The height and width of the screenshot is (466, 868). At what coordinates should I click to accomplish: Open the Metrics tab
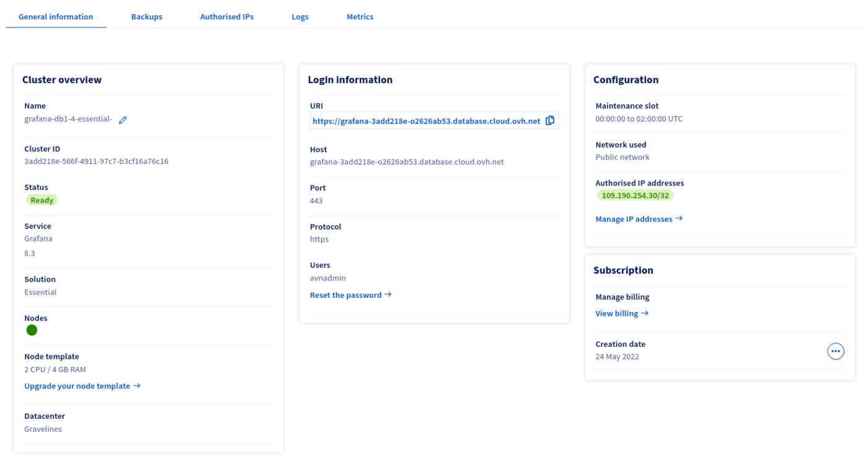[360, 17]
